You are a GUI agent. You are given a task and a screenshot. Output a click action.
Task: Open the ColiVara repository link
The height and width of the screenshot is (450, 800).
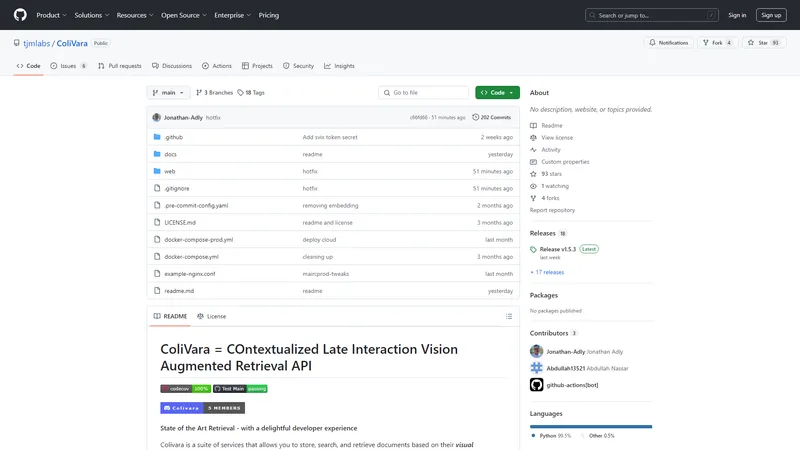[72, 43]
